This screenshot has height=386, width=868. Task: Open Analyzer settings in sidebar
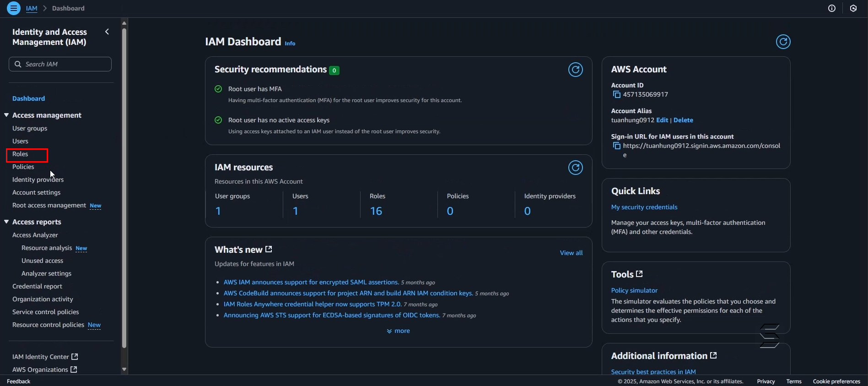tap(46, 273)
